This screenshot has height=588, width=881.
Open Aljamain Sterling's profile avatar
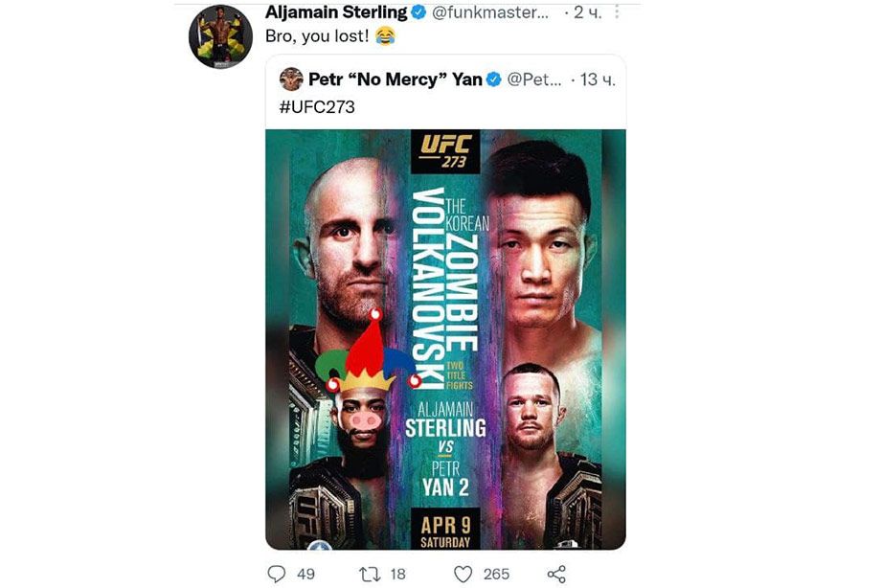click(x=220, y=36)
